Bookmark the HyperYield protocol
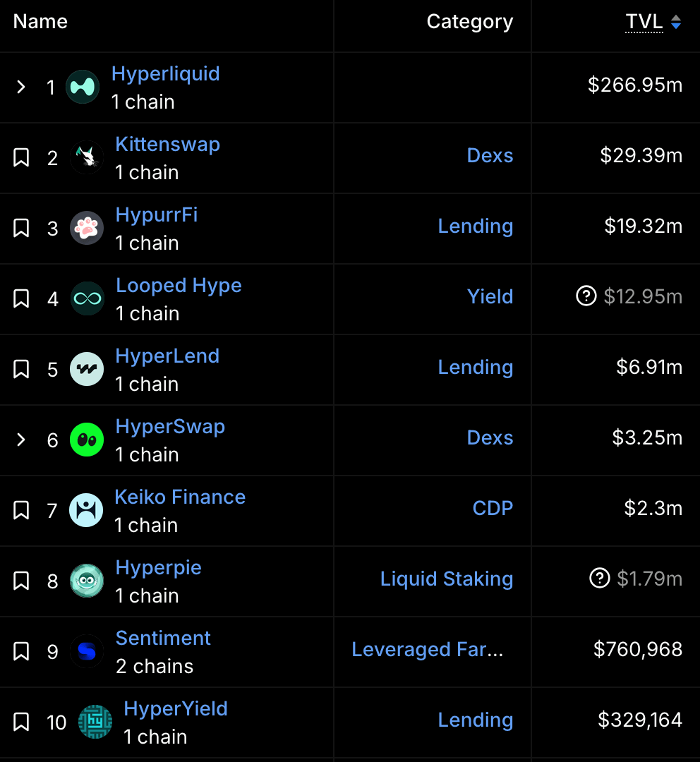 point(21,722)
